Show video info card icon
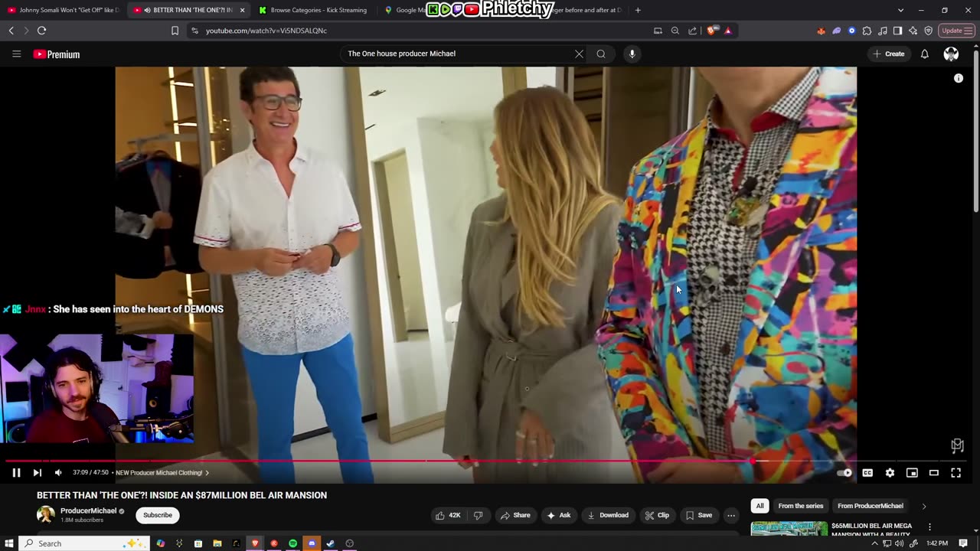The height and width of the screenshot is (551, 980). (x=959, y=78)
